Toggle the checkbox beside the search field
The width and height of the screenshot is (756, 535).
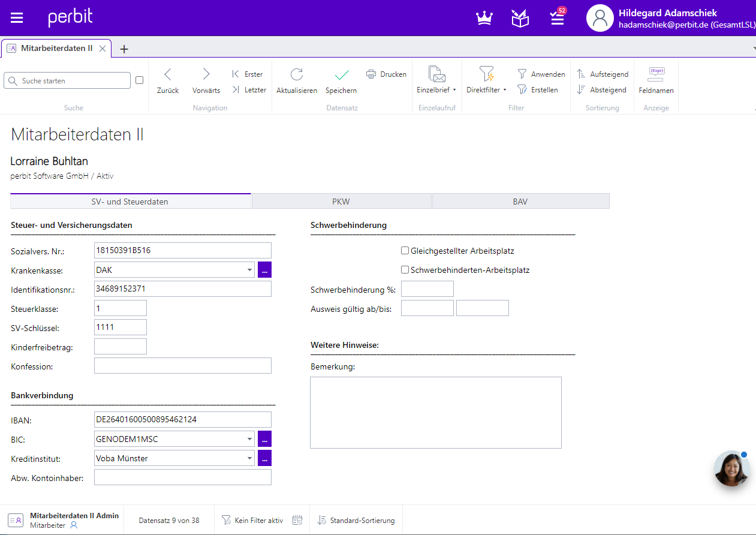point(139,80)
